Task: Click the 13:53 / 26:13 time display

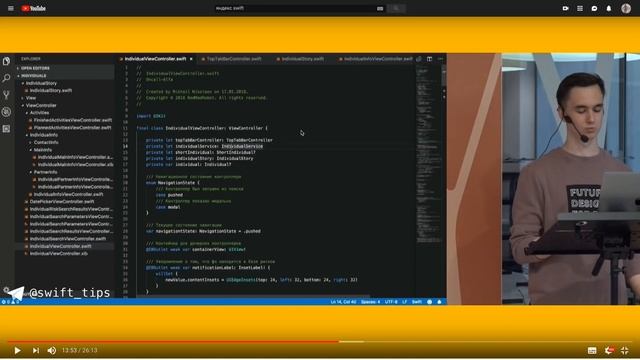Action: tap(80, 350)
